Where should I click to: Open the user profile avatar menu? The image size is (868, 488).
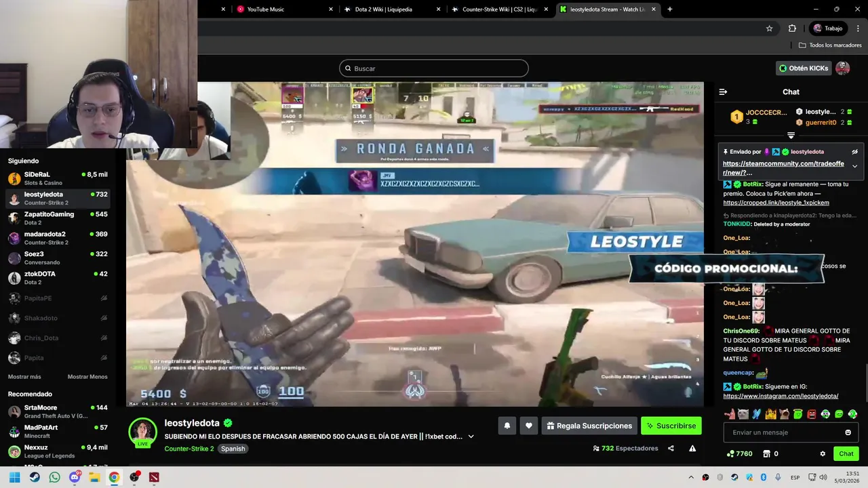click(x=843, y=68)
